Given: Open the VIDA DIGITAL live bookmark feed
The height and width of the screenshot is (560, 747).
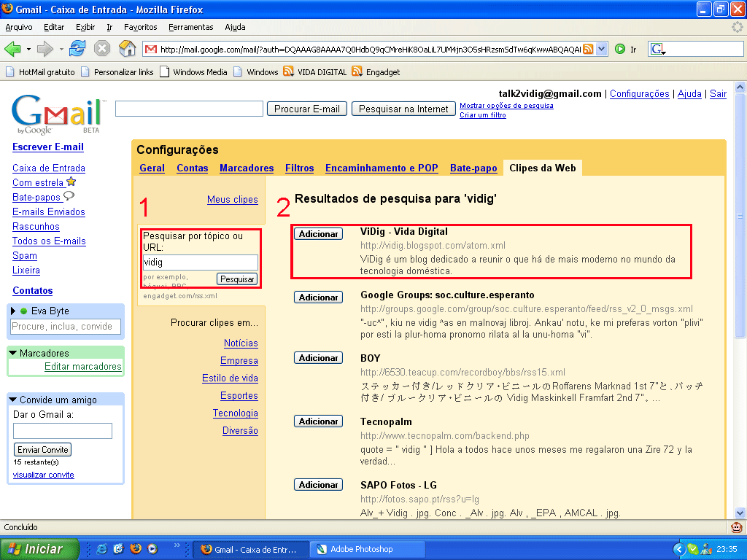Looking at the screenshot, I should click(315, 72).
